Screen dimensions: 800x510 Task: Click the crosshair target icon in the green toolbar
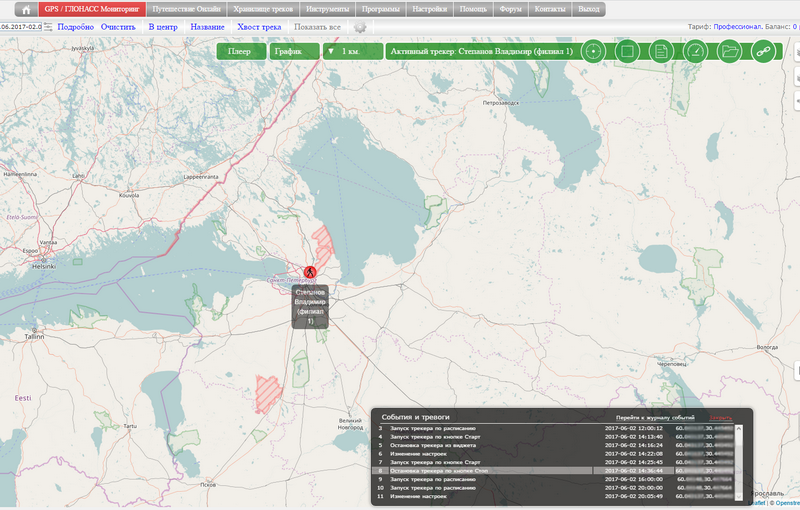pos(593,50)
